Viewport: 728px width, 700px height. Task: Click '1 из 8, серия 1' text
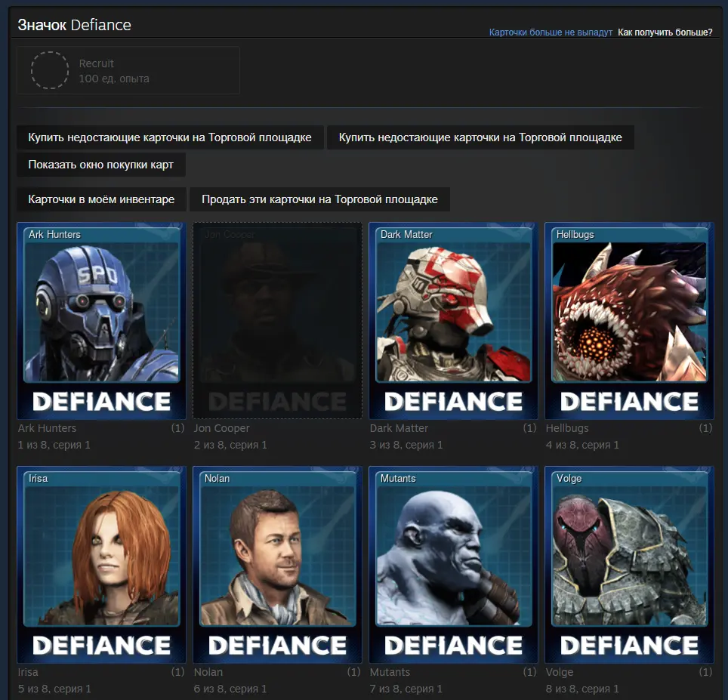click(x=54, y=445)
